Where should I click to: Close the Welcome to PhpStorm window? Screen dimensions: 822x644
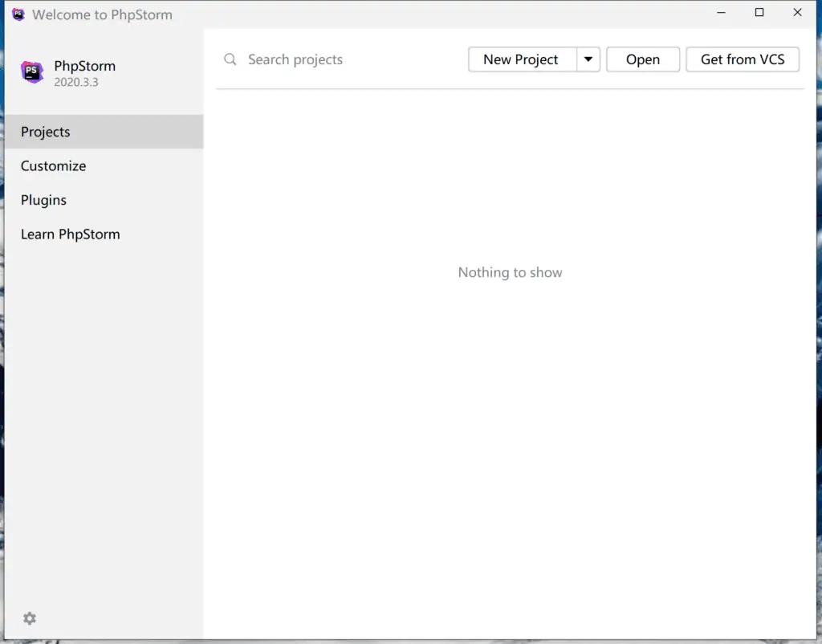(x=797, y=13)
